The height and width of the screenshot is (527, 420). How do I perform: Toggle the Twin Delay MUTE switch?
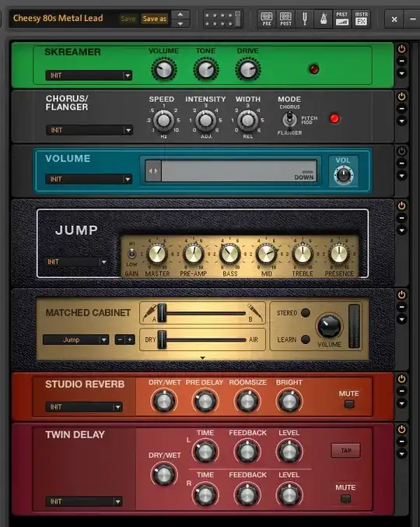coord(346,498)
